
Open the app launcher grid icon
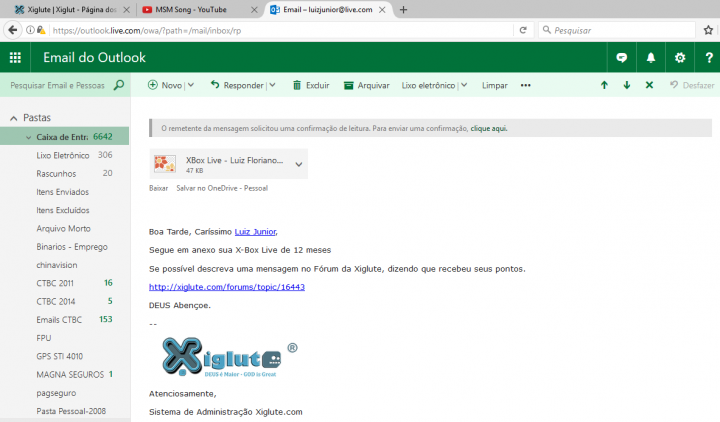(15, 57)
